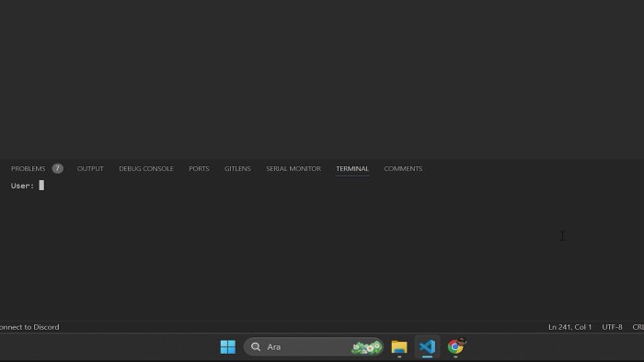Screen dimensions: 644x362
Task: Switch to the Serial Monitor tab
Action: click(293, 168)
